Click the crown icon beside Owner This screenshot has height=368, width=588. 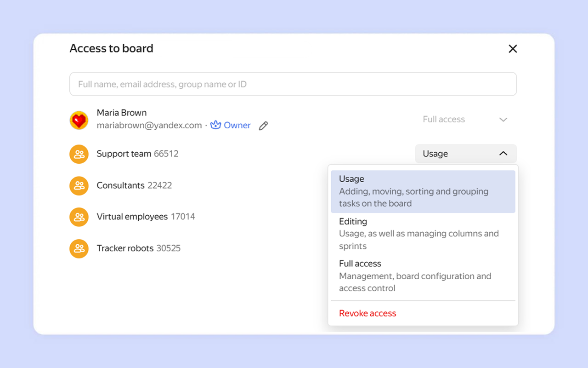click(x=215, y=125)
